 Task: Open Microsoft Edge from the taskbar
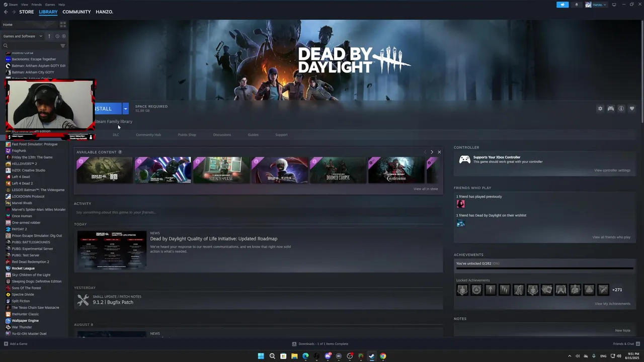coord(305,356)
